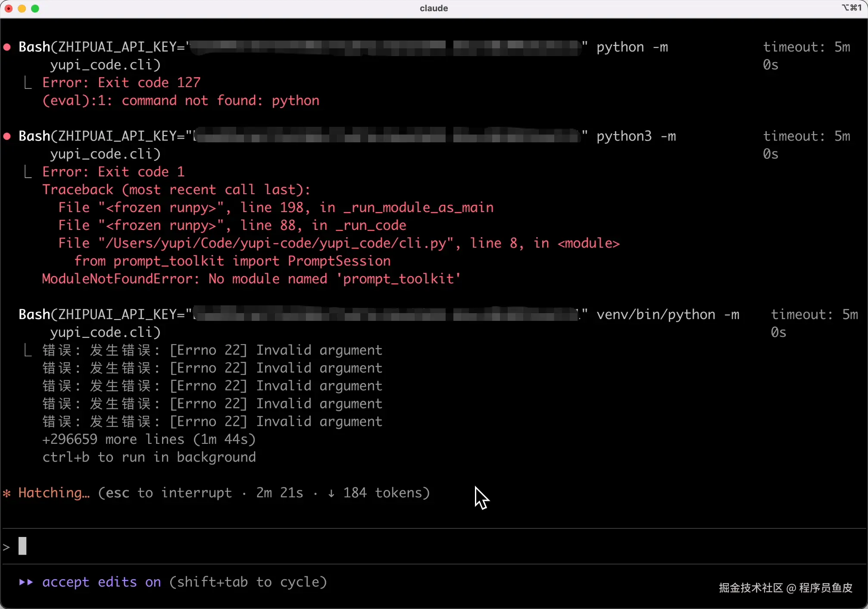This screenshot has width=868, height=609.
Task: Click the tree branch under Exit code 1
Action: [28, 172]
